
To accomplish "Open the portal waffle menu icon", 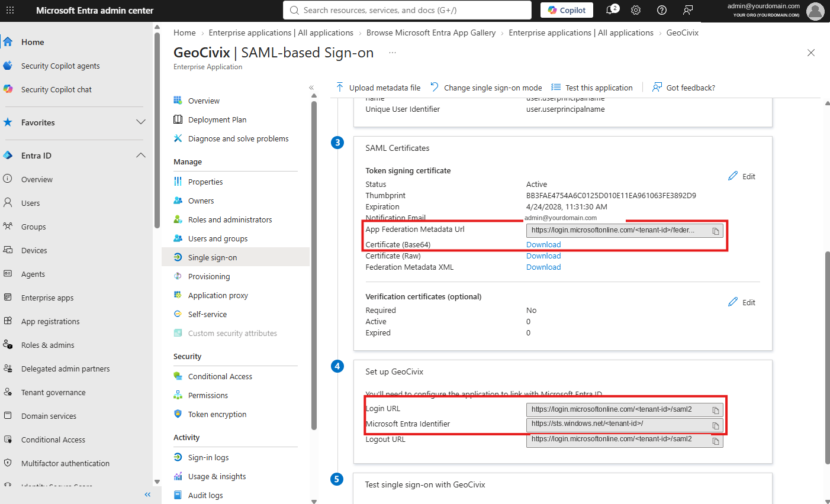I will tap(10, 10).
